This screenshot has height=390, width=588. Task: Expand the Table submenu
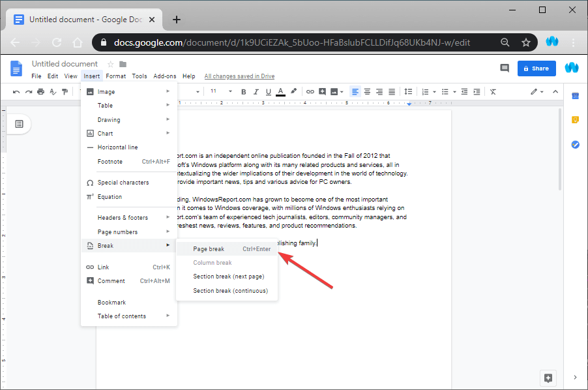coord(129,106)
